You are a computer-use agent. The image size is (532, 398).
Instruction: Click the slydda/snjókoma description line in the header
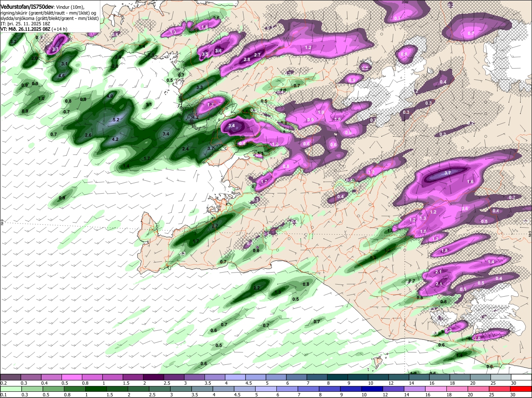[49, 18]
